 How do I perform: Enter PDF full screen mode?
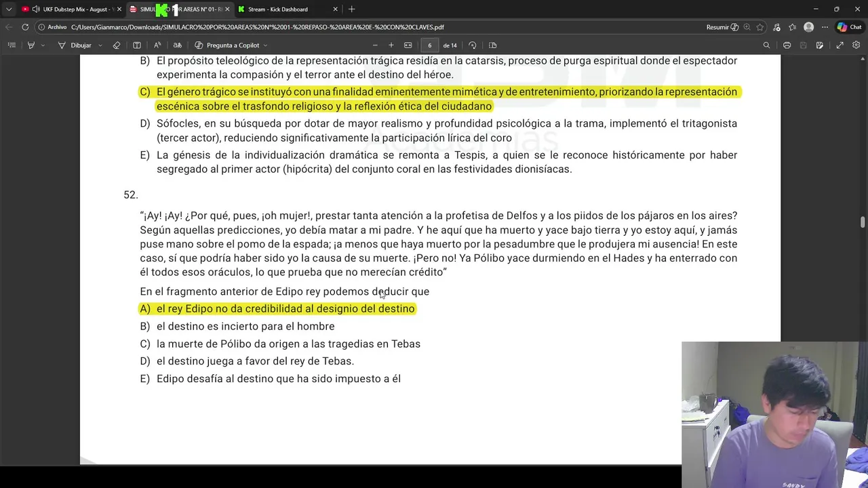[840, 45]
